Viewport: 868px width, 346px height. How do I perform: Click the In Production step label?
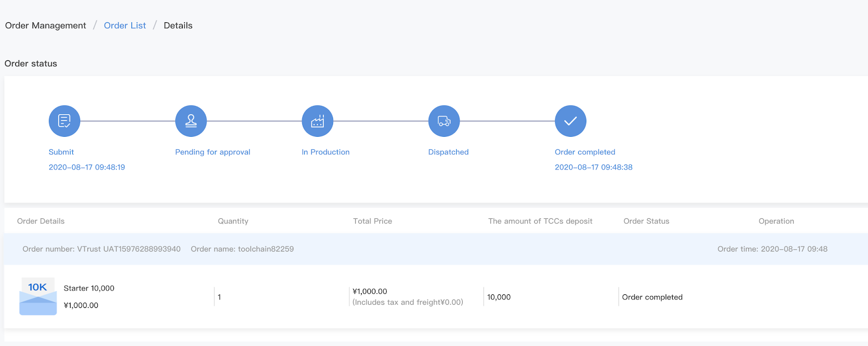[x=325, y=152]
